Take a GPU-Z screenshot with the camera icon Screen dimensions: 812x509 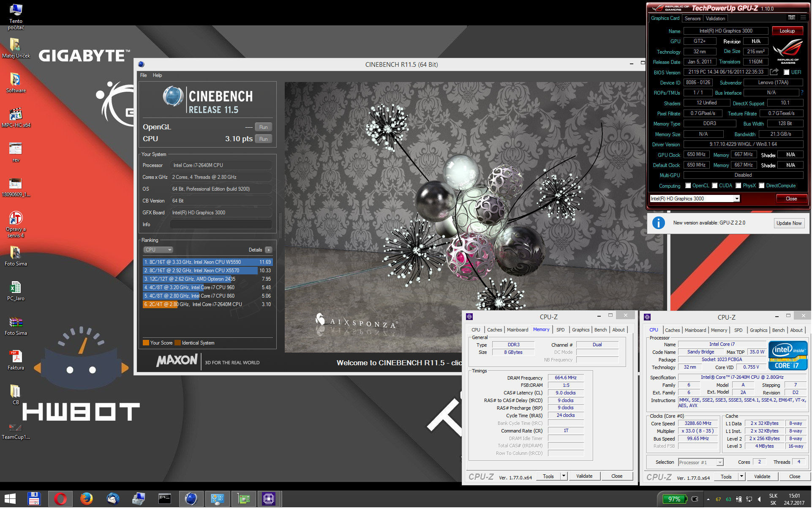792,18
